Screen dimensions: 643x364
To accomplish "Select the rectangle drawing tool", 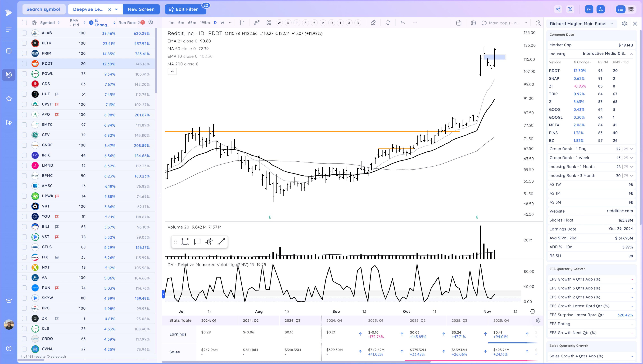I will coord(185,241).
